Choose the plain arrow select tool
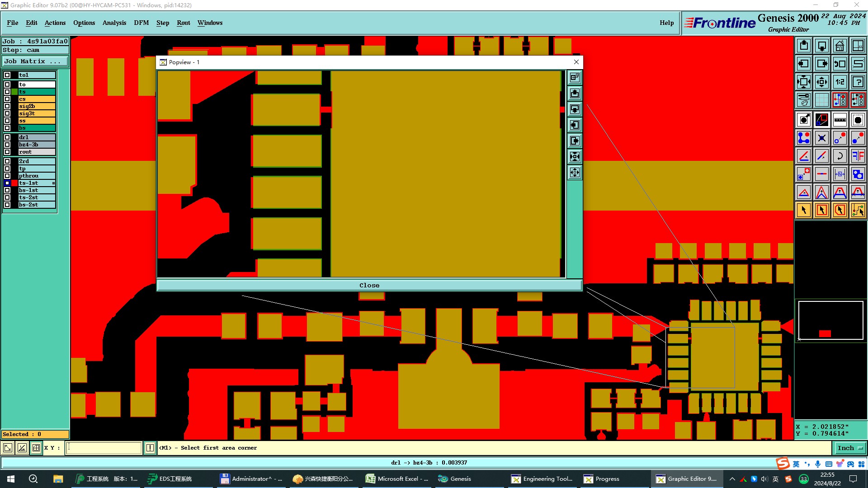The width and height of the screenshot is (868, 488). pyautogui.click(x=804, y=210)
